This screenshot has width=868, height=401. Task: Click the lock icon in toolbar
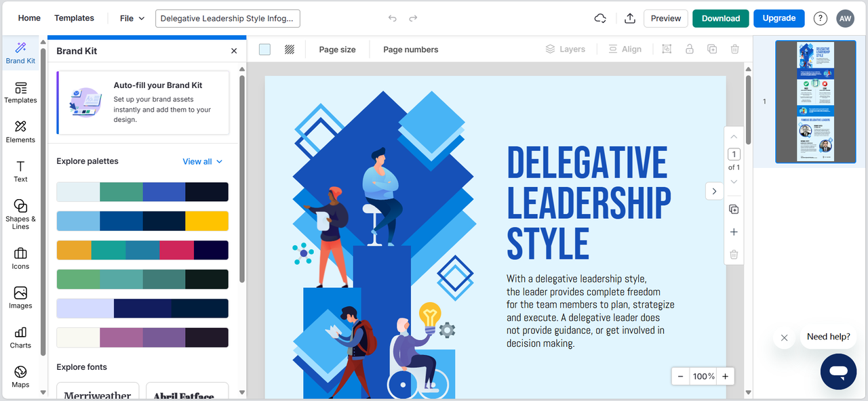coord(689,49)
